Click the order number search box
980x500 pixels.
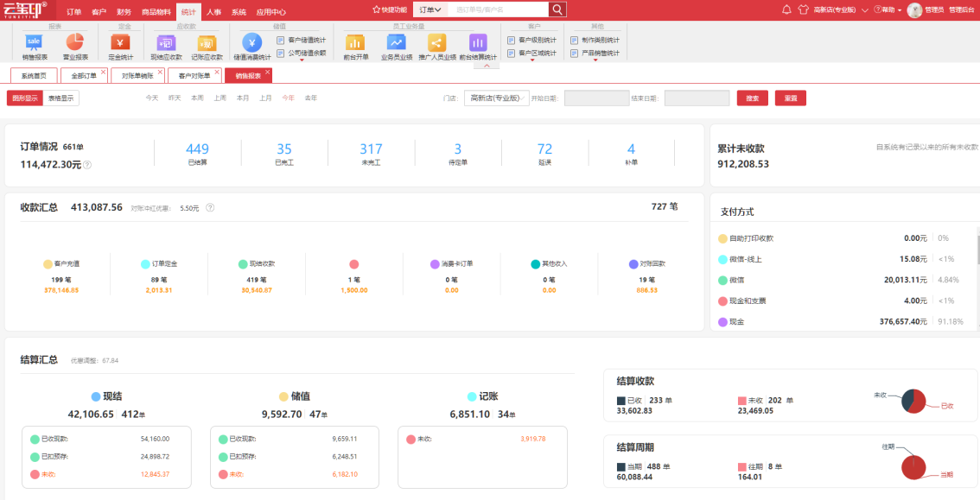pyautogui.click(x=498, y=9)
